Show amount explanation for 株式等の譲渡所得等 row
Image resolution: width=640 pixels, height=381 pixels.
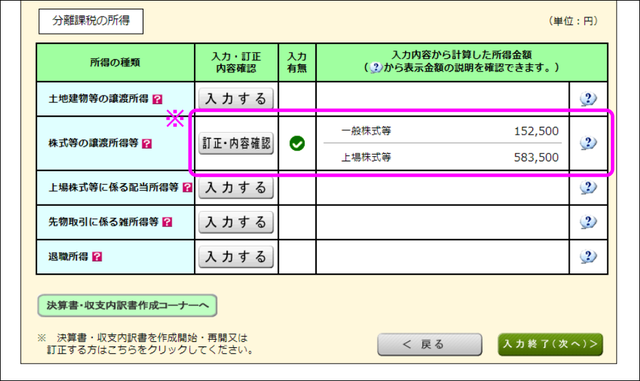pyautogui.click(x=588, y=143)
